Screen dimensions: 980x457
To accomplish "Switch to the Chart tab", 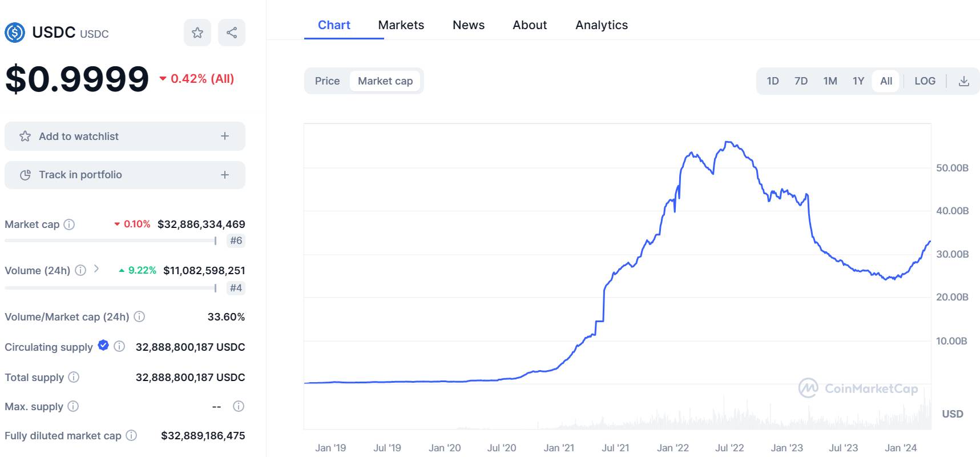I will [334, 25].
